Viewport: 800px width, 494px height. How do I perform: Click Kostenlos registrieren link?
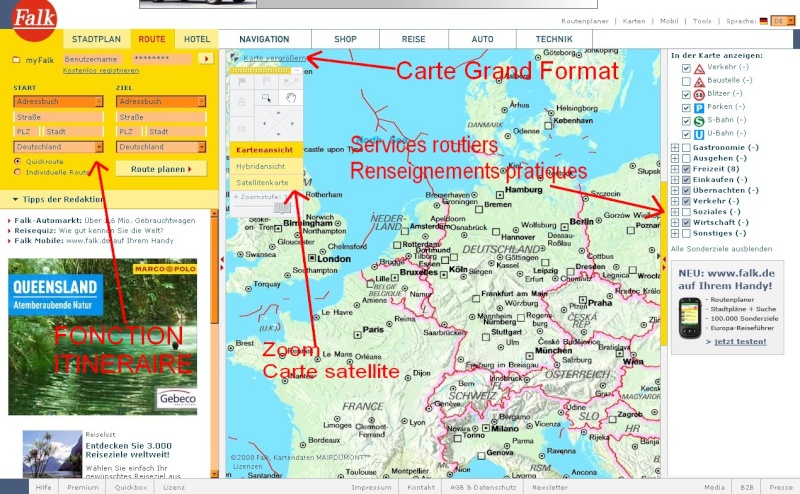[101, 70]
